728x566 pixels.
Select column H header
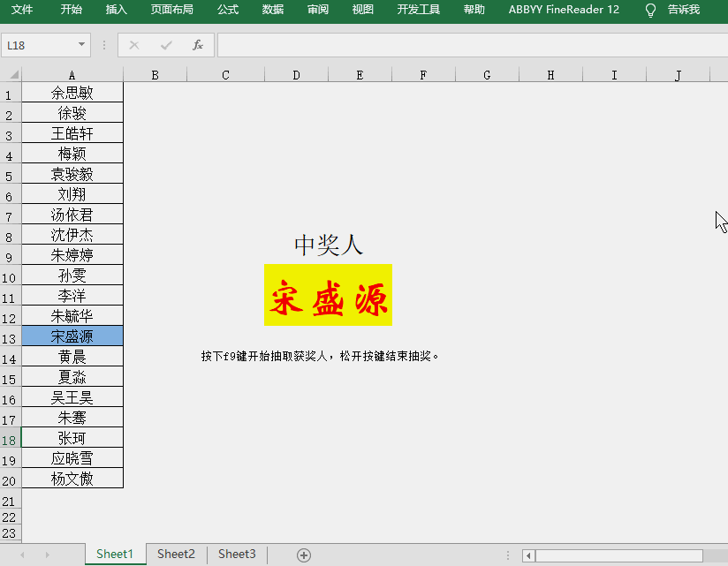pos(550,75)
